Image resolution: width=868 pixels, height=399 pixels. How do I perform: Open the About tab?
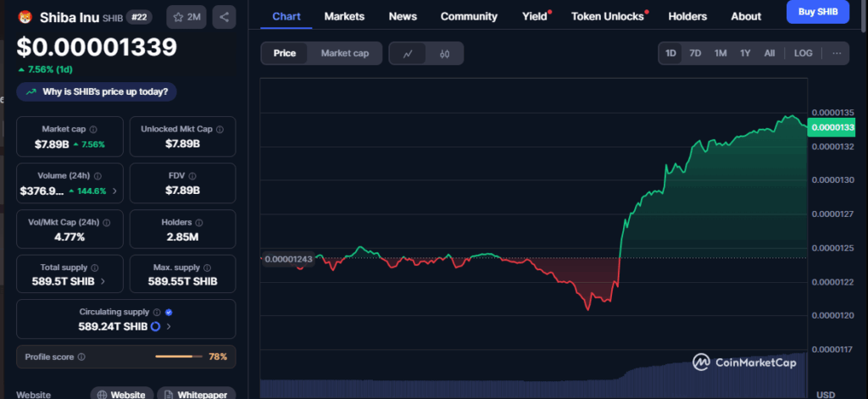click(746, 17)
